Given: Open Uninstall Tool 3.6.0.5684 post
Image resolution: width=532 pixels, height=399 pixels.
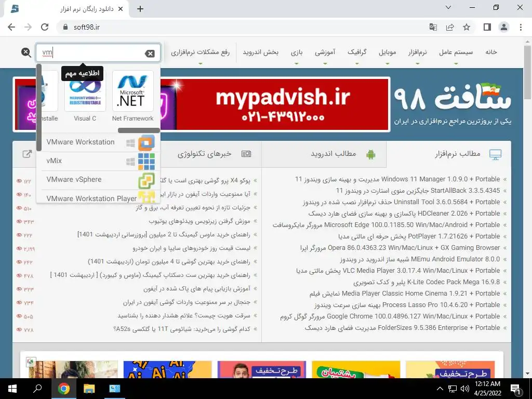Looking at the screenshot, I should point(402,202).
